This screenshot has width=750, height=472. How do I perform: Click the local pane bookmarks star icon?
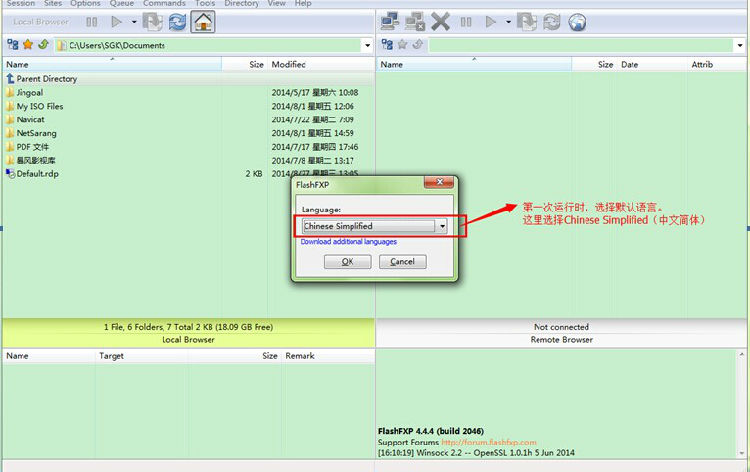click(28, 45)
